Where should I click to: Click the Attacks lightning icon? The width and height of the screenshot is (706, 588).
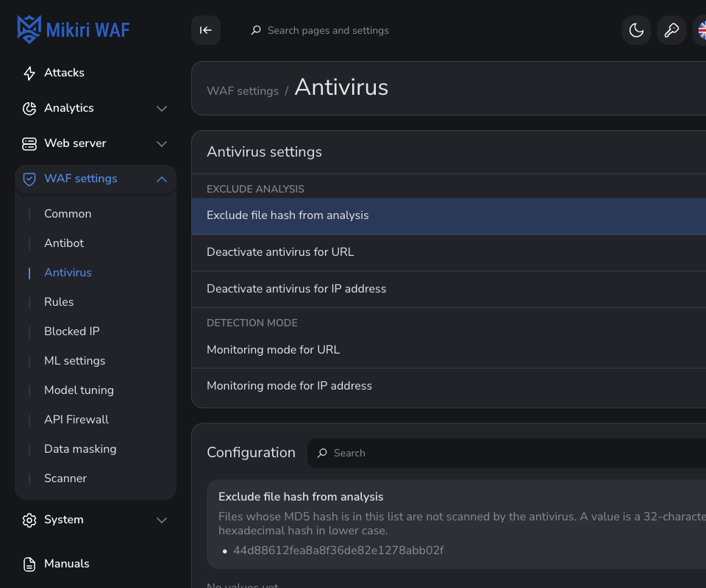pyautogui.click(x=29, y=73)
